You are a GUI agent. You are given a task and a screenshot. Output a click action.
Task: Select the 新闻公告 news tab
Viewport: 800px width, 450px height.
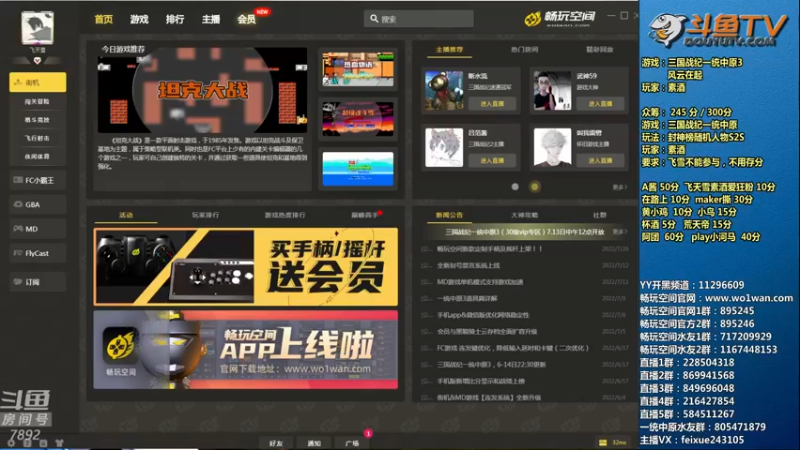point(449,215)
